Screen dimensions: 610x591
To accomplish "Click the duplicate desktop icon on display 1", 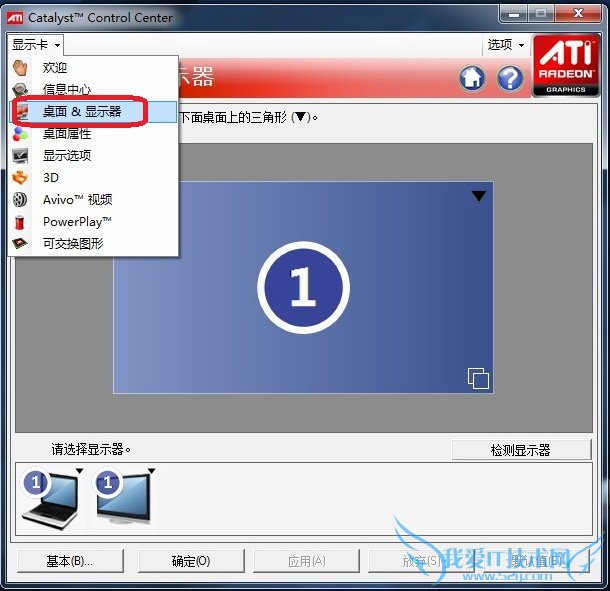I will point(478,378).
